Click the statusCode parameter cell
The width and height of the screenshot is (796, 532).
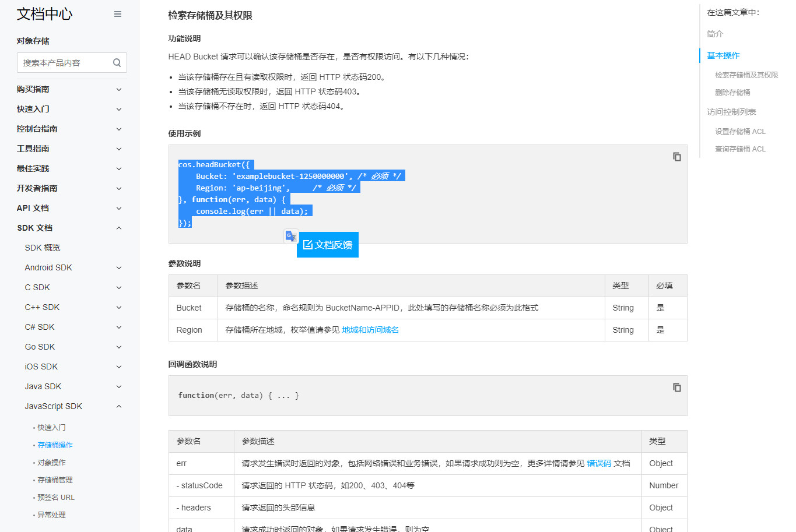tap(201, 485)
